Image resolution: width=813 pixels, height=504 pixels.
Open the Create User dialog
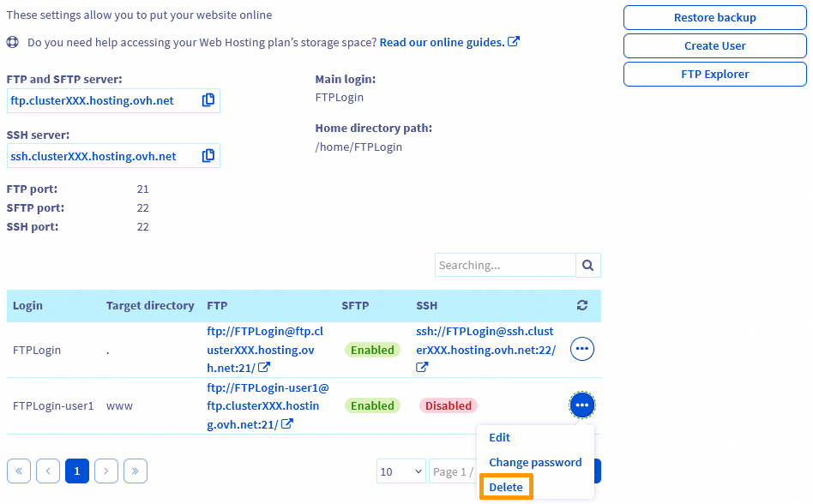coord(714,45)
